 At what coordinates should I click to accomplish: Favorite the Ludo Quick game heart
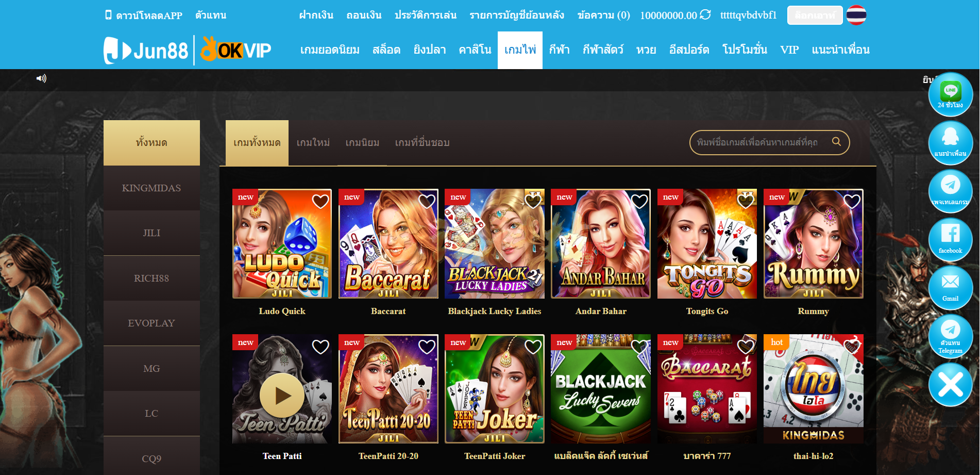coord(320,202)
